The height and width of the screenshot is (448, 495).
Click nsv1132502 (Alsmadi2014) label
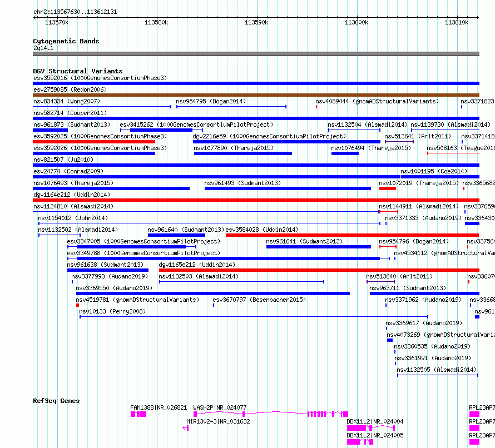[78, 230]
